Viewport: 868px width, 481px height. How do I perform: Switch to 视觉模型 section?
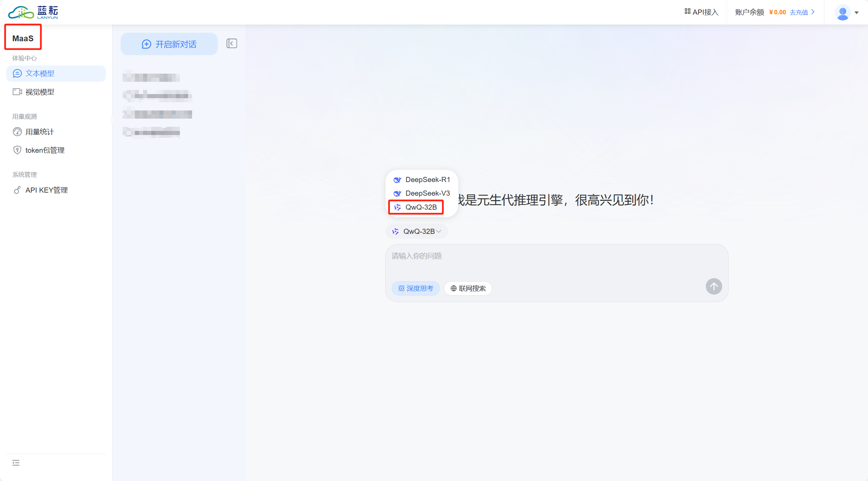[x=40, y=92]
